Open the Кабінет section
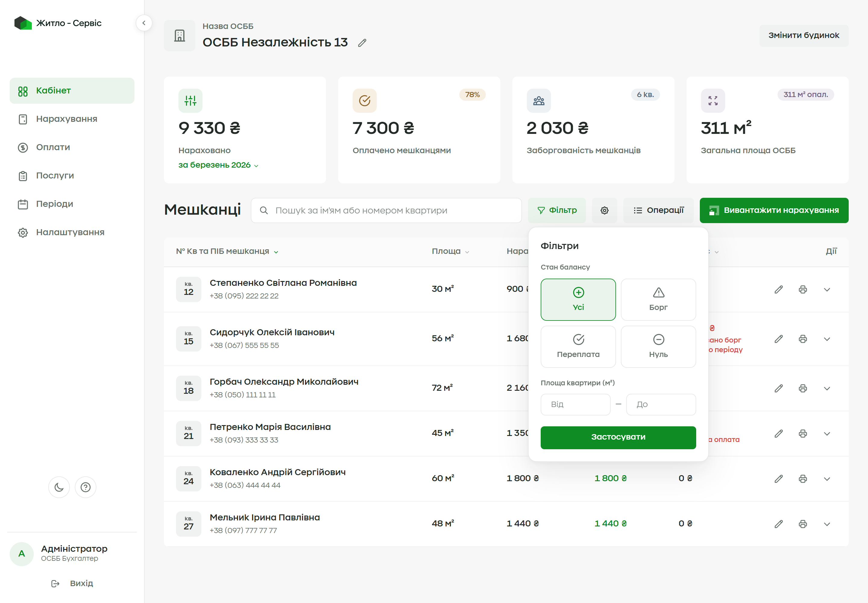The height and width of the screenshot is (603, 868). pyautogui.click(x=72, y=91)
